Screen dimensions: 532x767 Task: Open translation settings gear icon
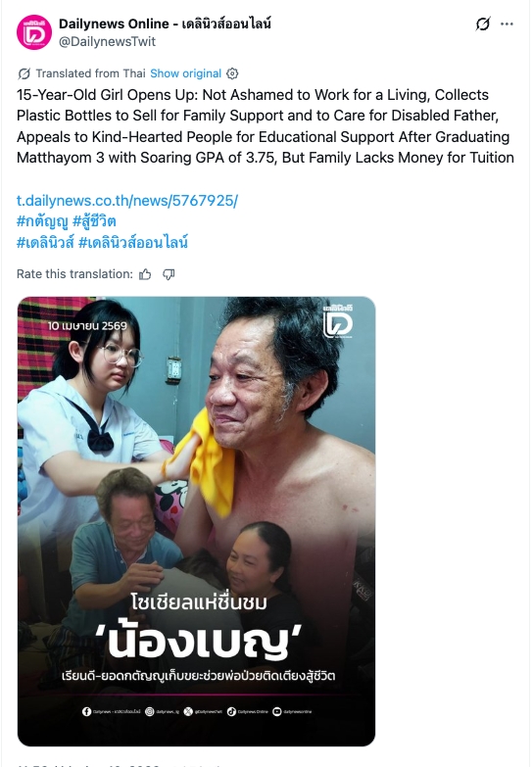pyautogui.click(x=232, y=73)
